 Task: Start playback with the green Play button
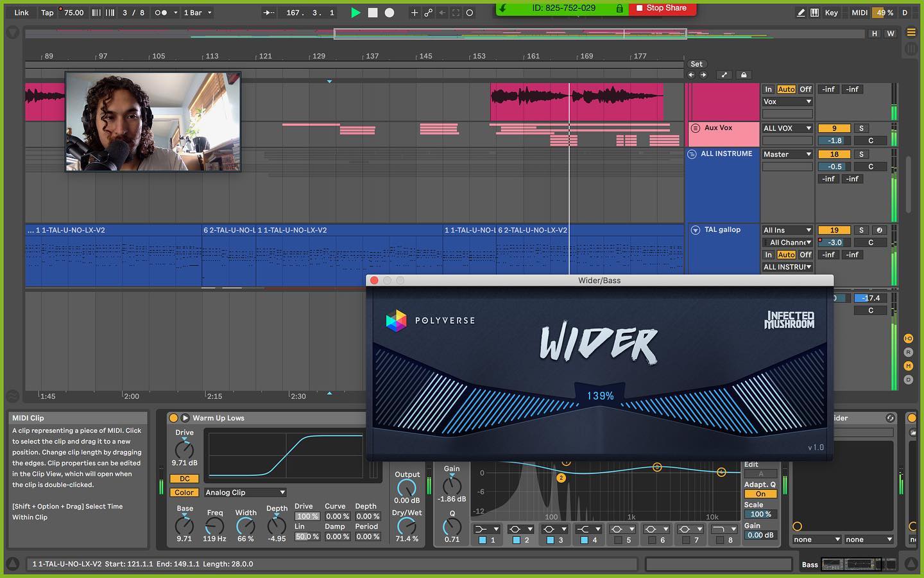tap(355, 12)
